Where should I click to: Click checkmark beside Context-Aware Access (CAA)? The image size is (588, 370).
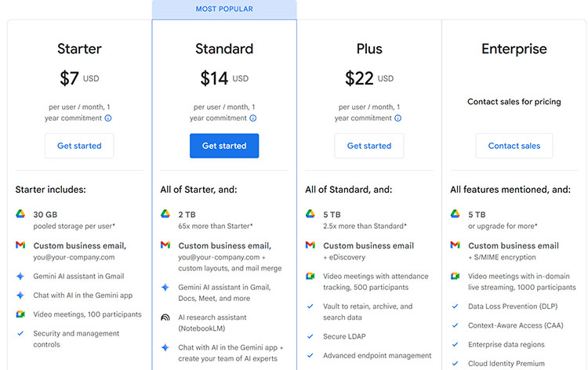(x=455, y=325)
